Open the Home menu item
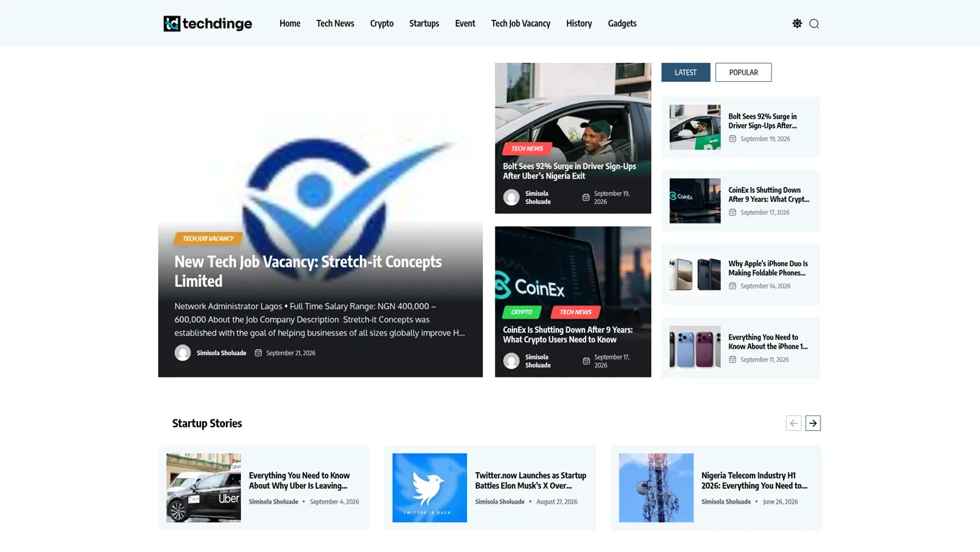Viewport: 980px width, 552px height. 290,23
